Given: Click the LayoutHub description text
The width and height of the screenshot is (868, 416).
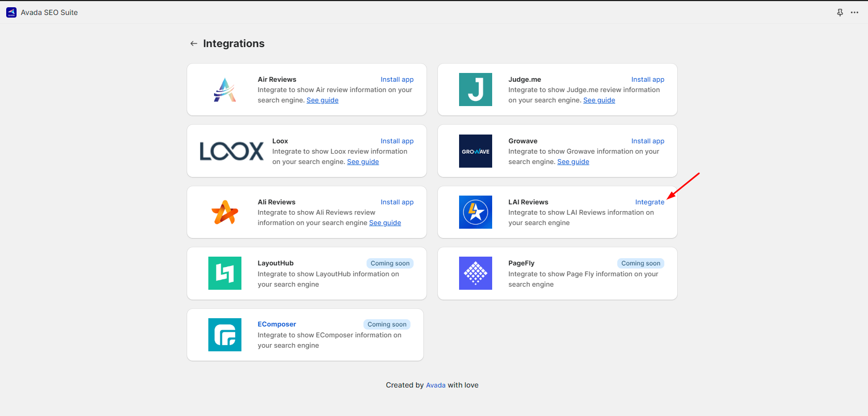Looking at the screenshot, I should pyautogui.click(x=328, y=279).
